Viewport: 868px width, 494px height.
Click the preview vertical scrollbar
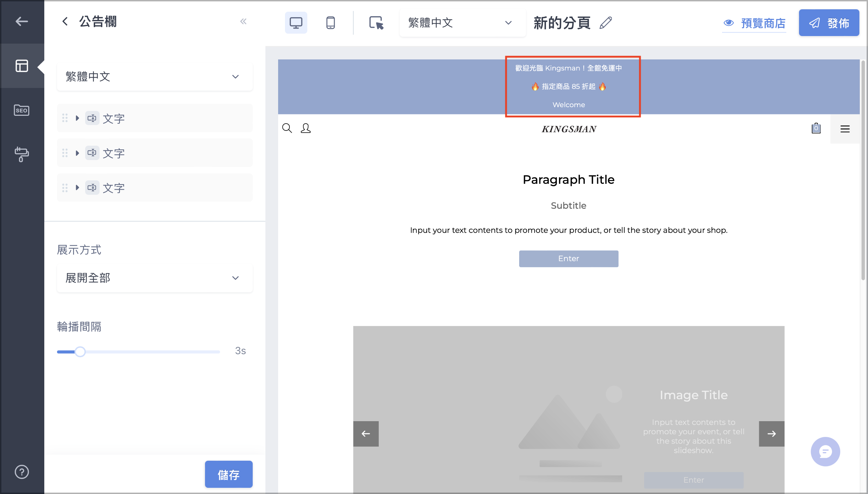[863, 170]
